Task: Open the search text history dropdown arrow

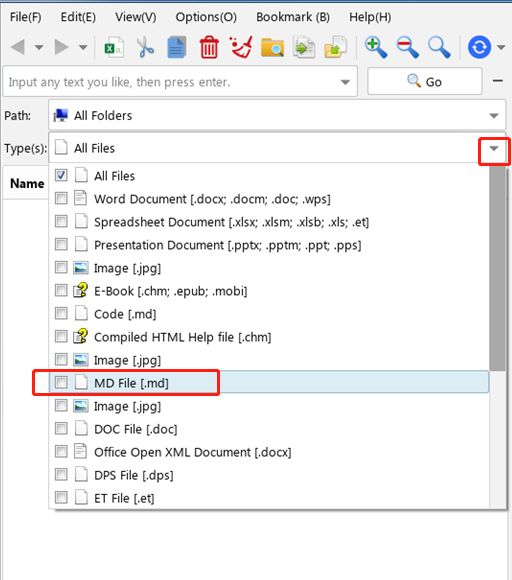Action: [345, 82]
